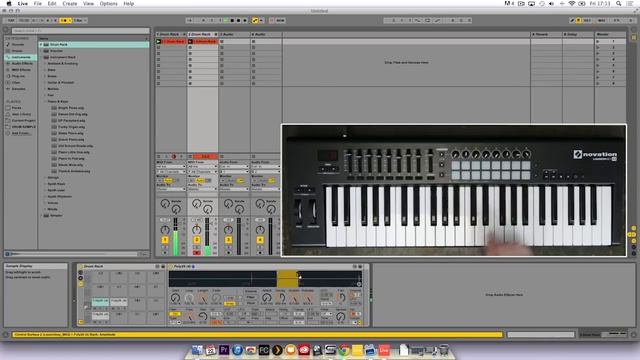Toggle track 1 activator button
The image size is (640, 360).
tap(165, 240)
